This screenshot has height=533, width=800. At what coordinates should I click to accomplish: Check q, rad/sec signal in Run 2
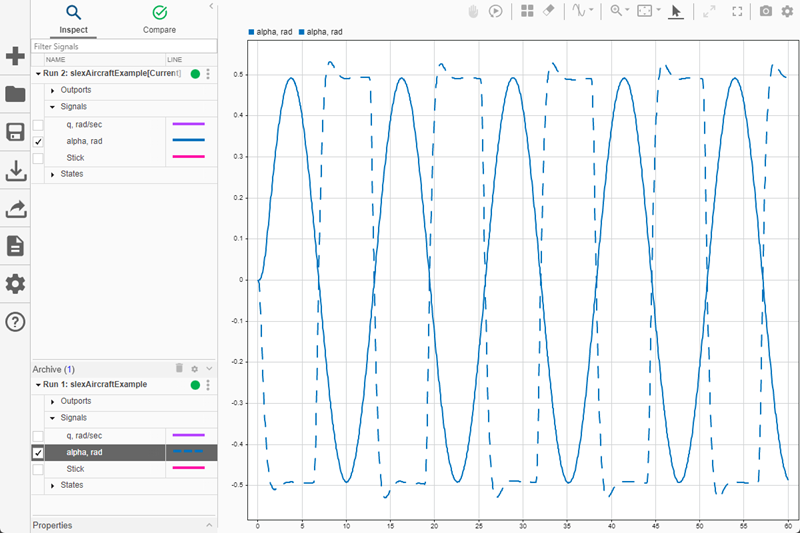point(38,125)
